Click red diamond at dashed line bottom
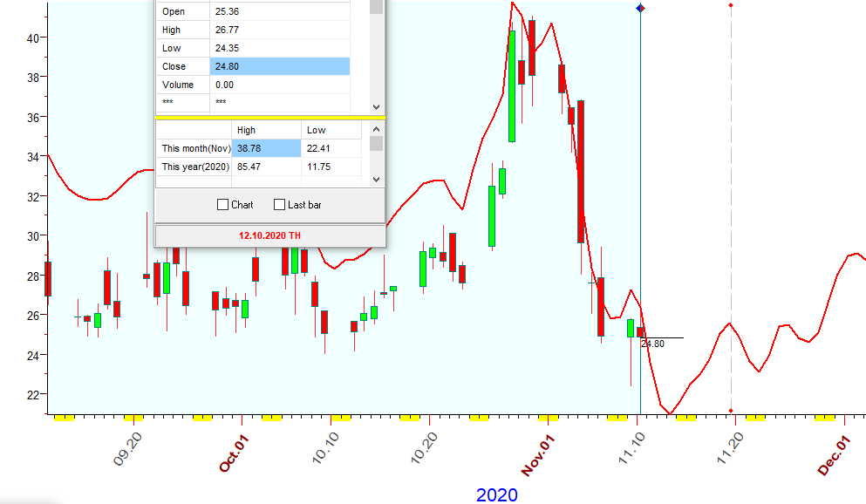 (731, 411)
